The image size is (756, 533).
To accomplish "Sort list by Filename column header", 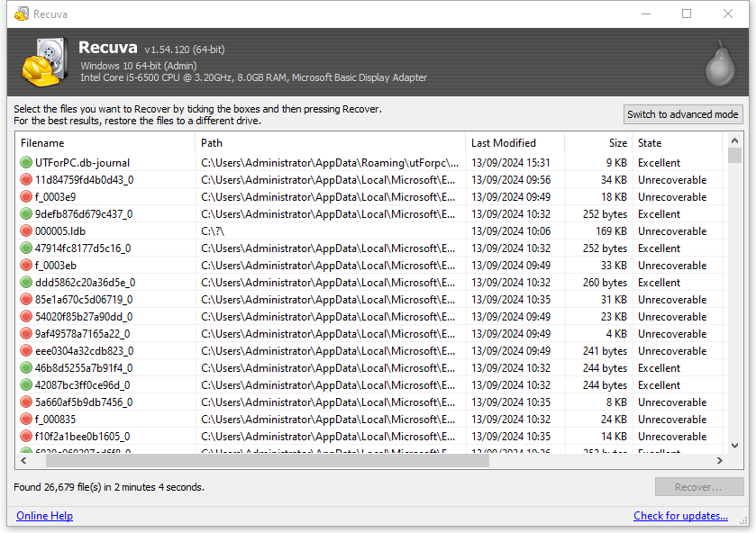I will [105, 143].
